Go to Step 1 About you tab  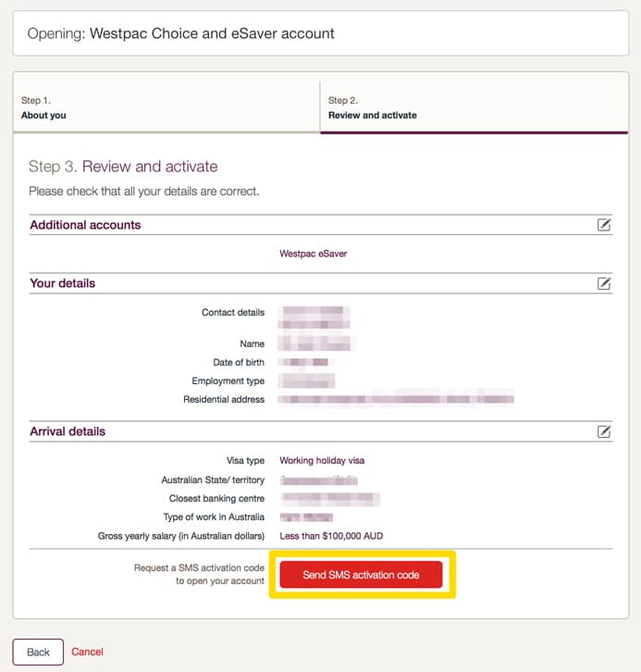coord(166,107)
